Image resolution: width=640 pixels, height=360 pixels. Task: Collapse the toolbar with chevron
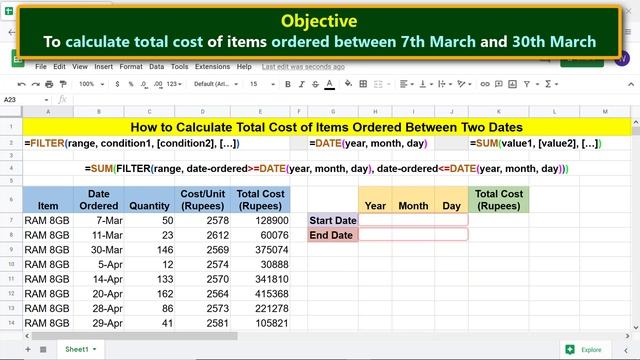631,84
